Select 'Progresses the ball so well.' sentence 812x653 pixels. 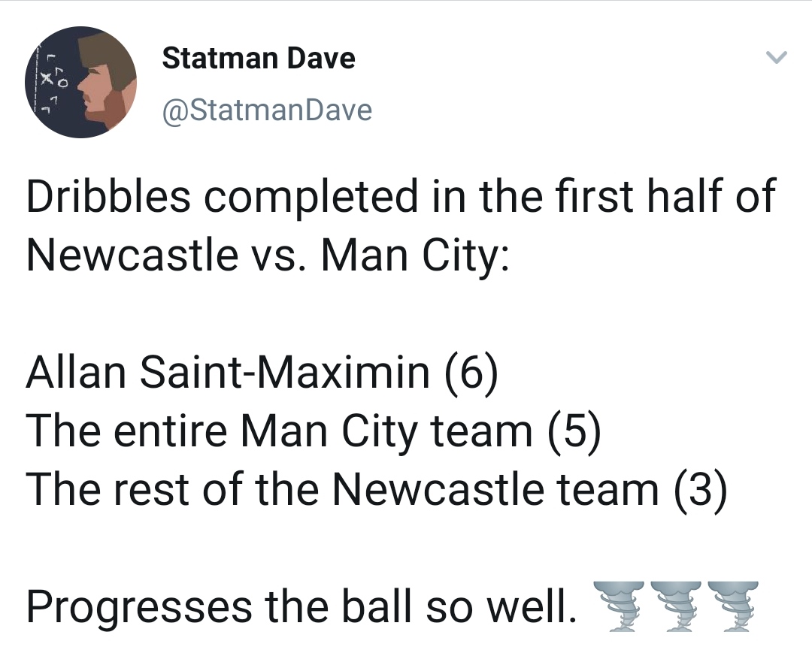click(x=301, y=606)
